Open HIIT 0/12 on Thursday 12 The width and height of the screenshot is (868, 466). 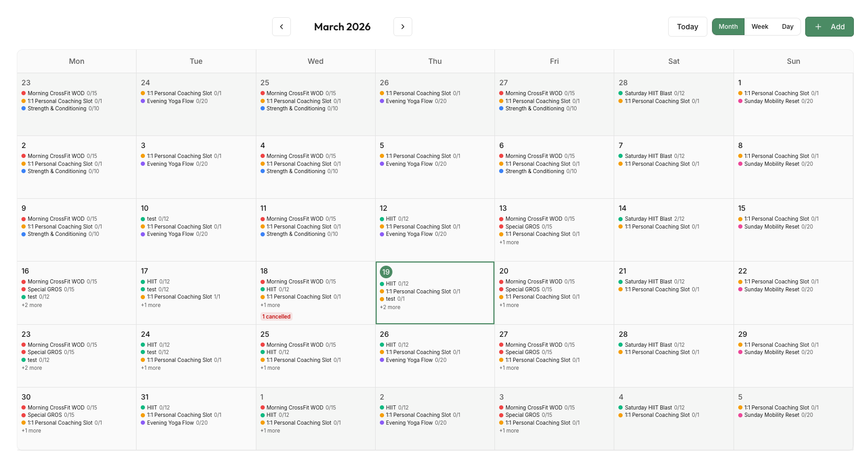tap(394, 219)
